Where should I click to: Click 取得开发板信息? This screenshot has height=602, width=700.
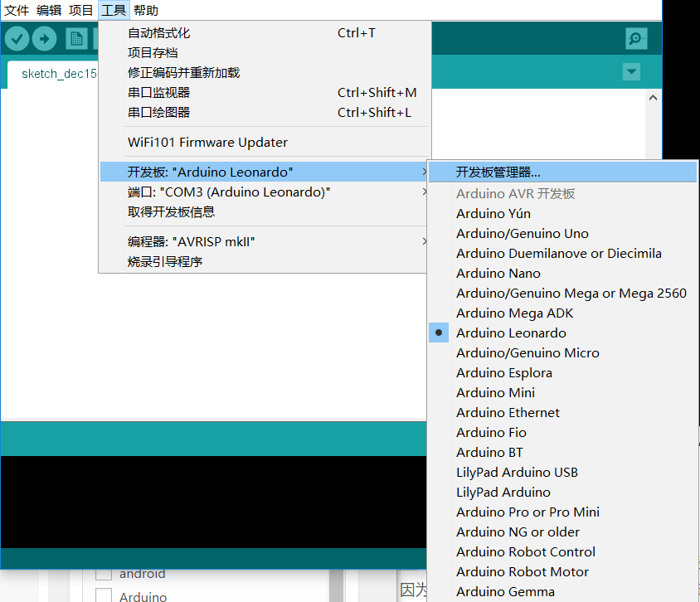pos(265,211)
